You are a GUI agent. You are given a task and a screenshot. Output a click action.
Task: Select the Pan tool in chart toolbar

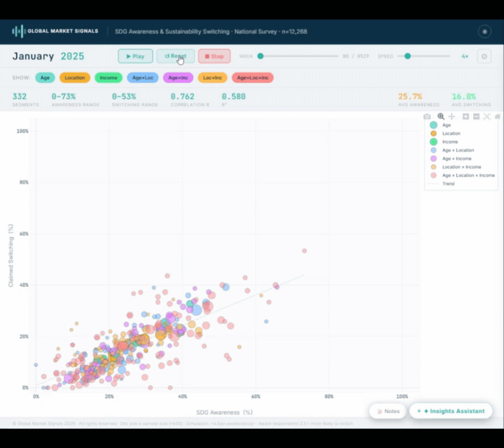(x=451, y=117)
